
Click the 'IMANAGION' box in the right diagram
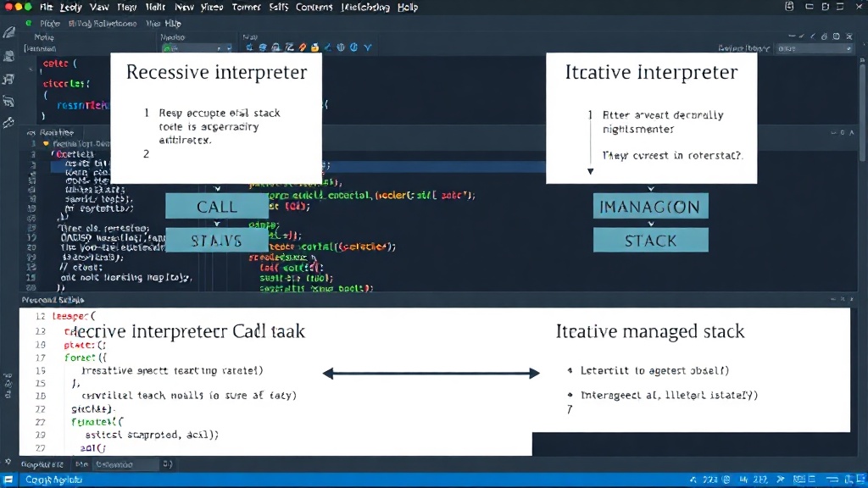click(x=650, y=207)
